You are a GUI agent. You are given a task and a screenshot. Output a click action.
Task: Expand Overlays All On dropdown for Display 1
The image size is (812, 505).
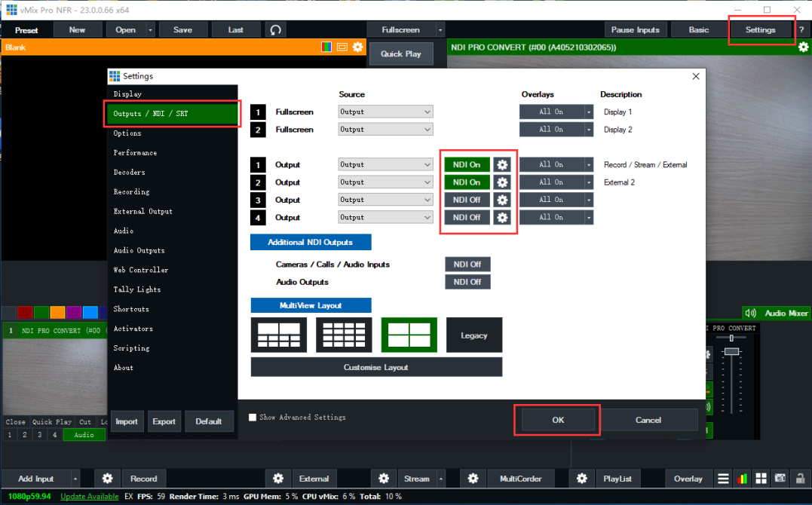(589, 112)
